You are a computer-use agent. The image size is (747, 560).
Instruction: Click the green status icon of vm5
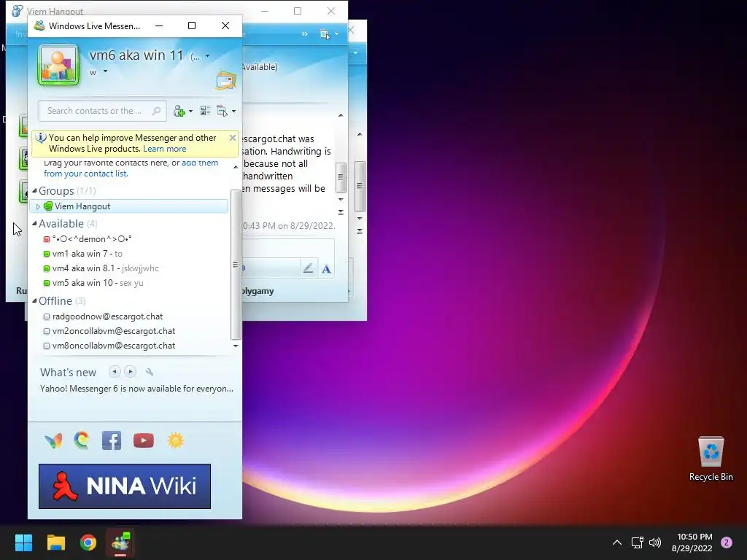coord(46,283)
